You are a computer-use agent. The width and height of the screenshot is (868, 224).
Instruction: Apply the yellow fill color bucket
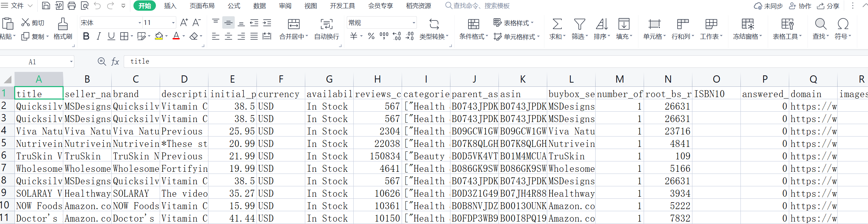[159, 36]
